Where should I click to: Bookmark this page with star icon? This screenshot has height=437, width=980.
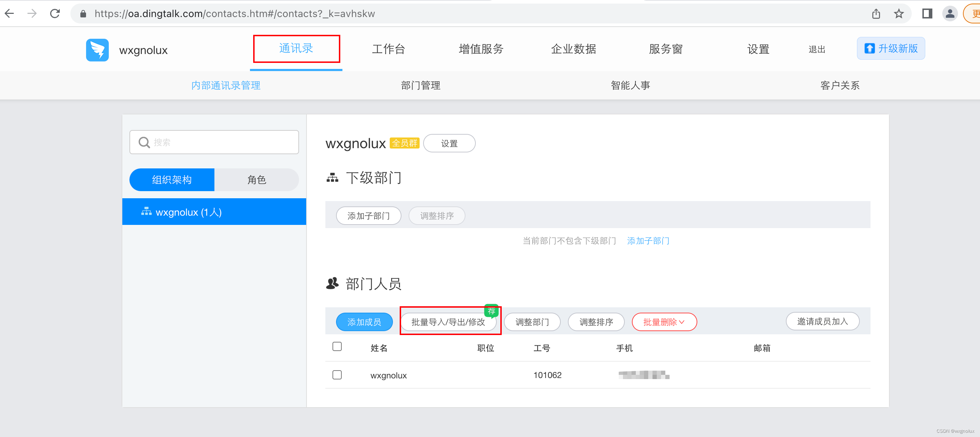(x=899, y=14)
